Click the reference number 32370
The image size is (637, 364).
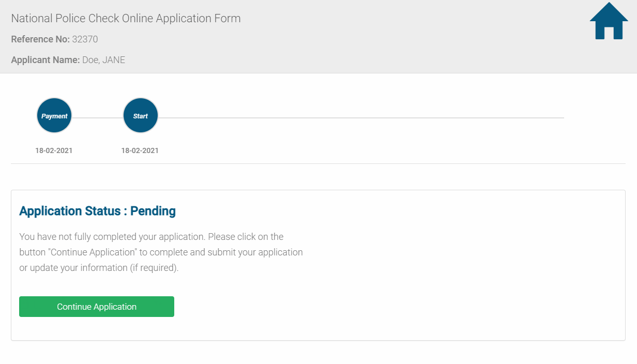(85, 39)
